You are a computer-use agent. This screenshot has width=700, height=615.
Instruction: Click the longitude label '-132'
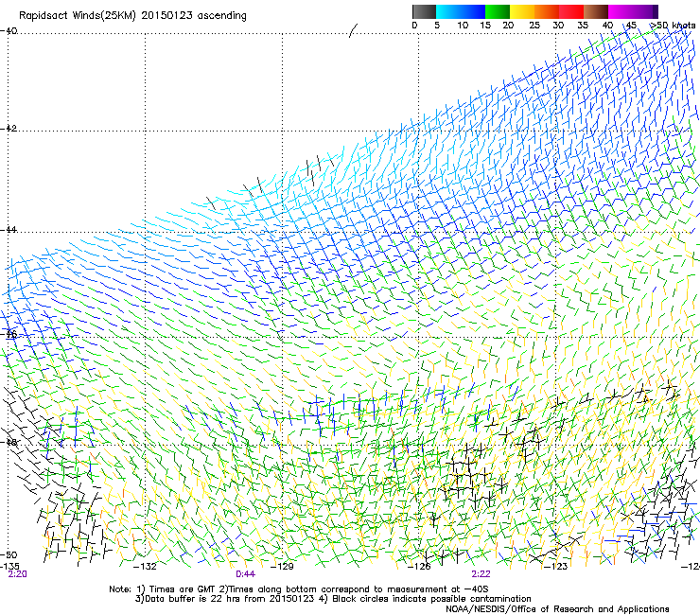(x=145, y=567)
